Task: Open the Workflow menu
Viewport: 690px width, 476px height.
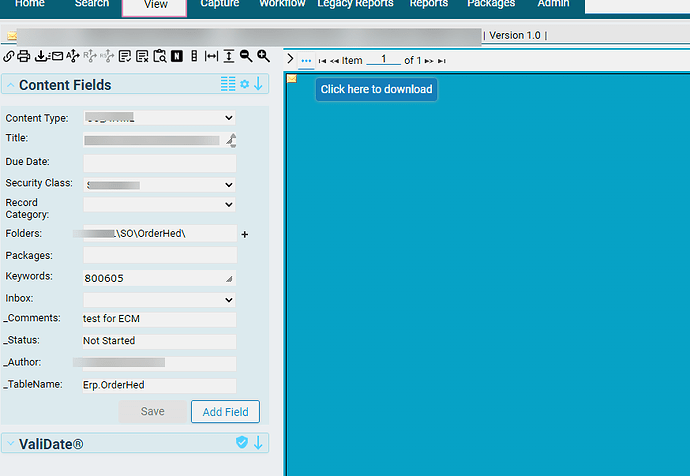Action: coord(282,4)
